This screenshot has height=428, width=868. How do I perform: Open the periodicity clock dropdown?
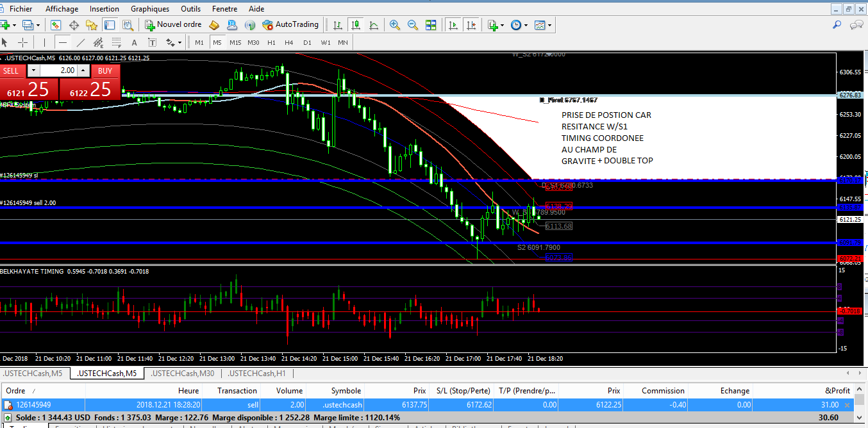526,25
